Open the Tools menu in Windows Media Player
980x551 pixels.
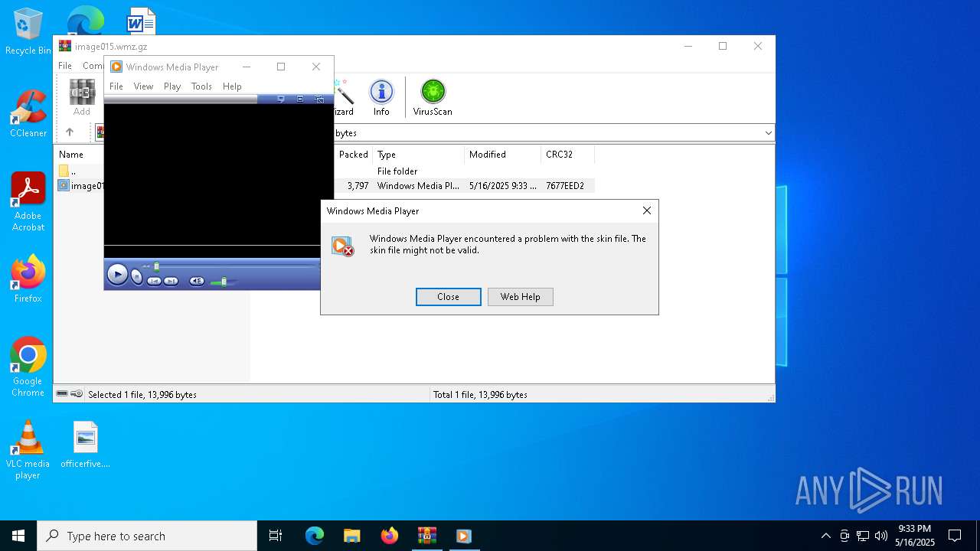tap(201, 86)
